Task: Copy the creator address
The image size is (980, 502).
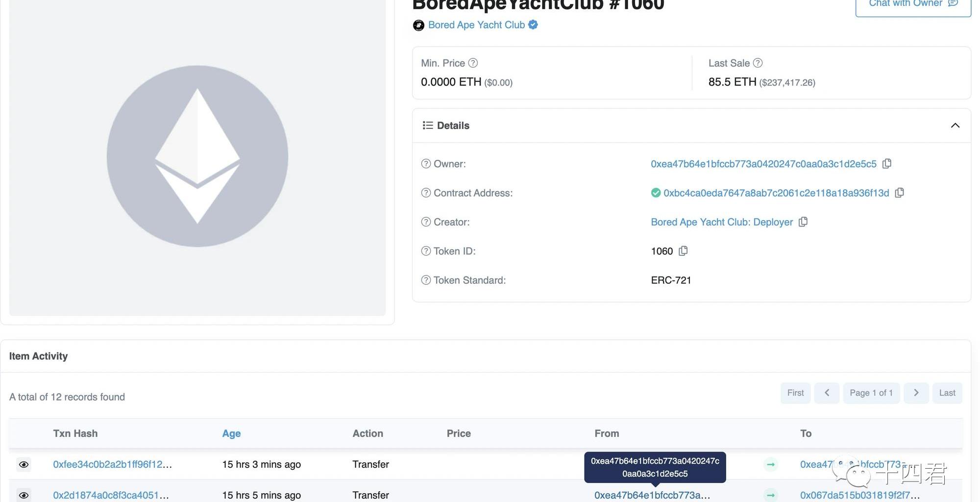Action: tap(803, 222)
